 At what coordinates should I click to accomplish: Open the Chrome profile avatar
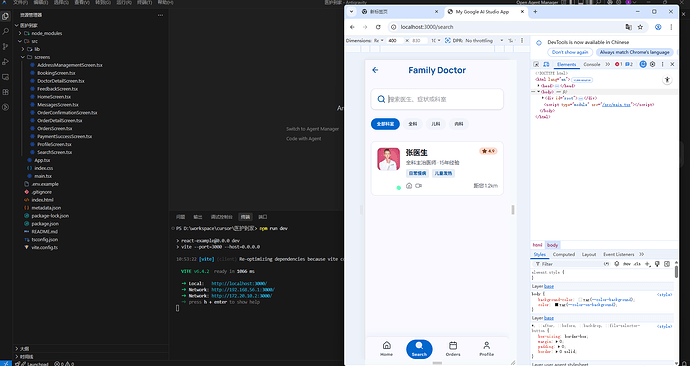(658, 27)
